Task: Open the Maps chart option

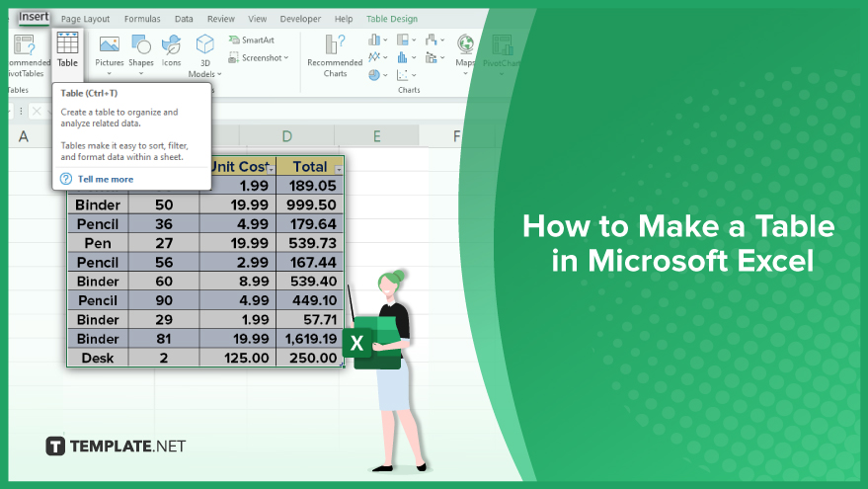Action: pos(465,51)
